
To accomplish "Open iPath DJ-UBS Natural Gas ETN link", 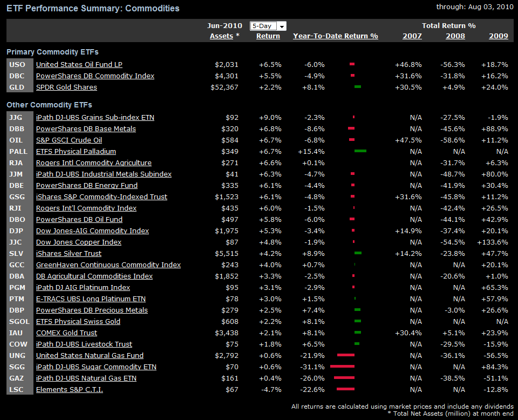I will [x=86, y=378].
